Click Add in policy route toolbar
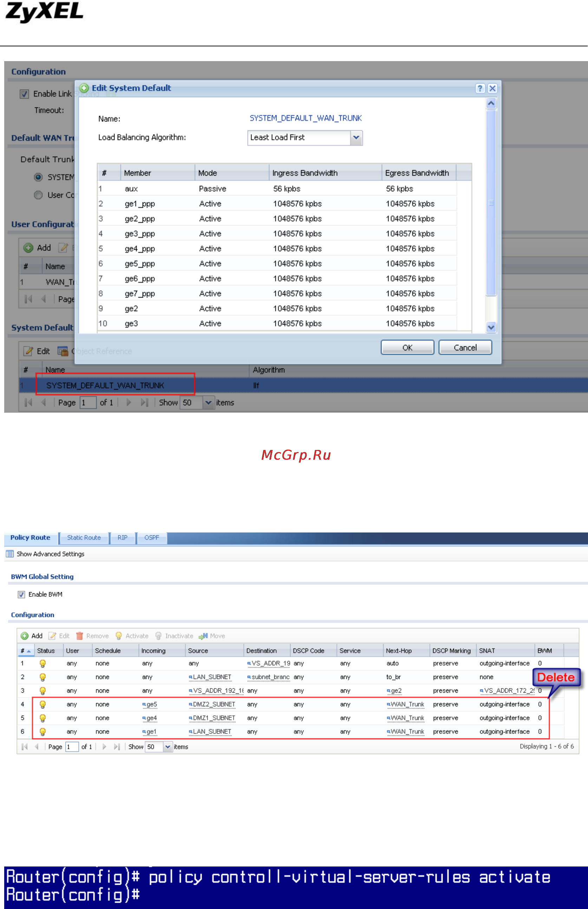The image size is (588, 909). 31,636
